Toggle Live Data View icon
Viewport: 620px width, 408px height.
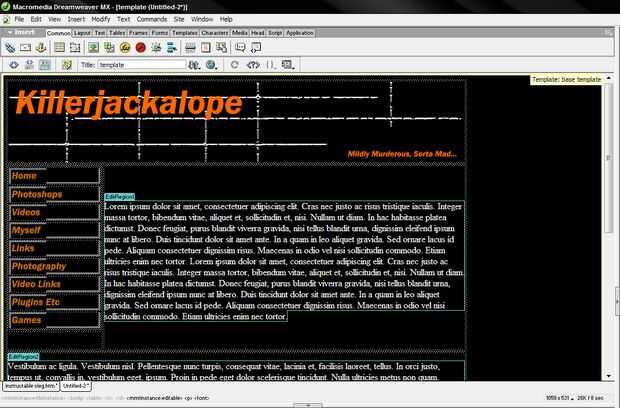click(66, 65)
